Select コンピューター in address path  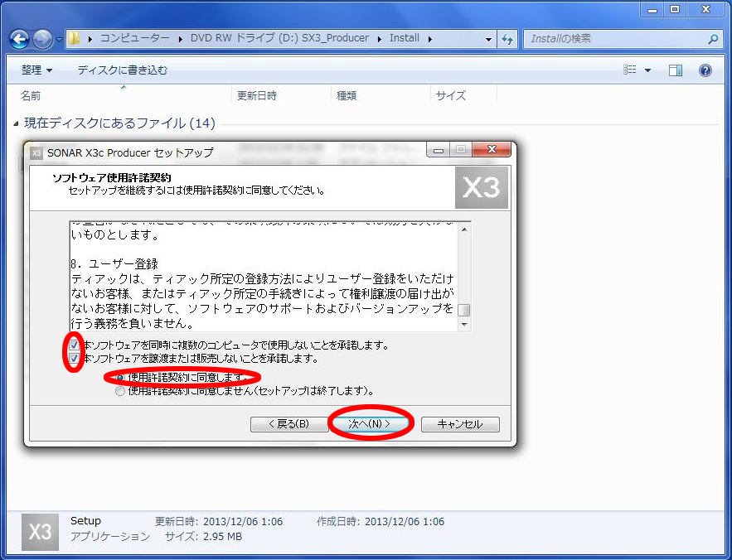pyautogui.click(x=134, y=38)
